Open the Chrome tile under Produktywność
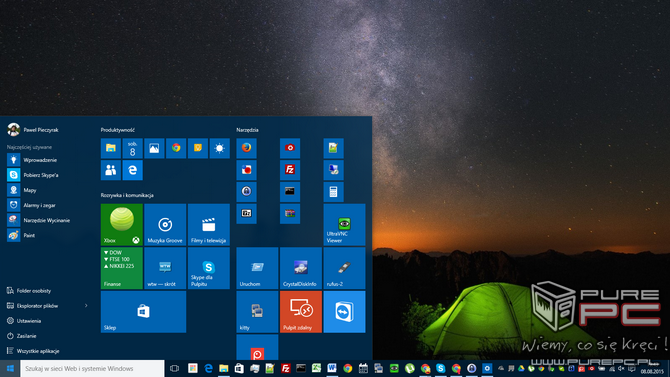The image size is (670, 377). pyautogui.click(x=176, y=148)
